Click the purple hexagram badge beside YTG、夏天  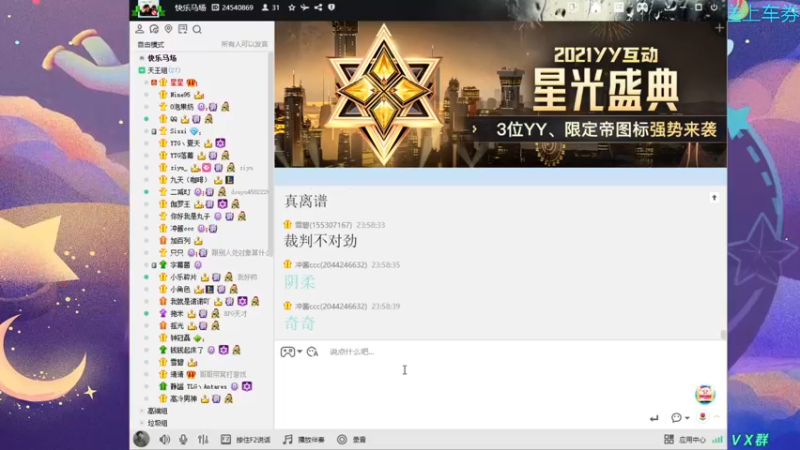point(220,143)
